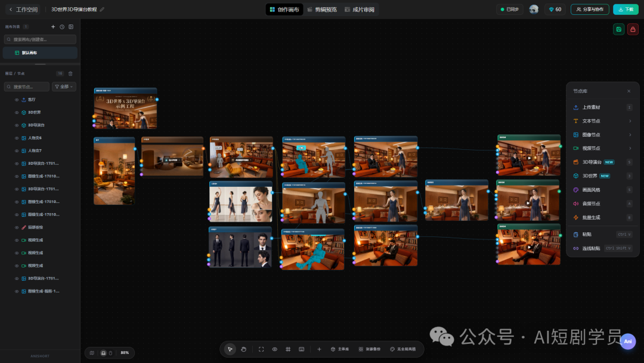Click the diamond credits icon showing 60

click(555, 10)
